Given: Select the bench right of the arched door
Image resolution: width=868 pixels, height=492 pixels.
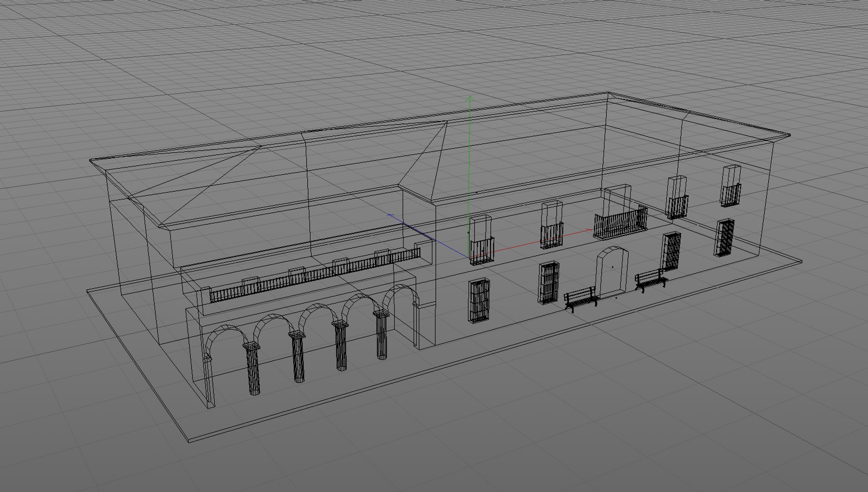Looking at the screenshot, I should [x=651, y=280].
